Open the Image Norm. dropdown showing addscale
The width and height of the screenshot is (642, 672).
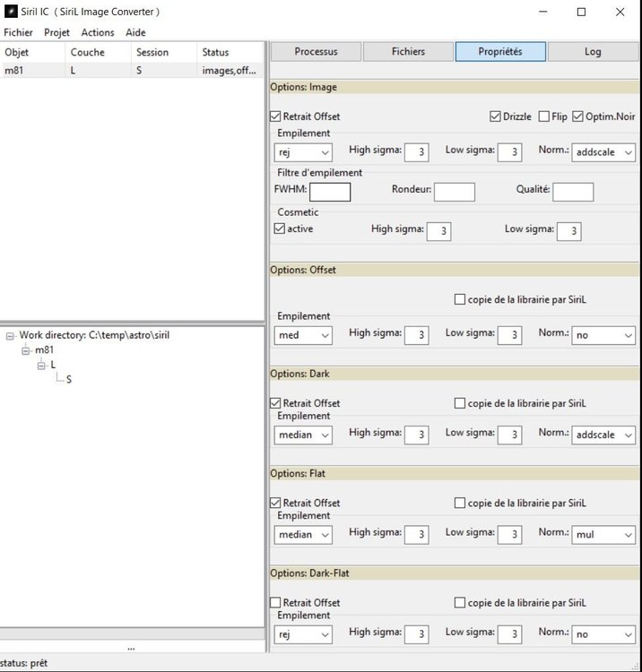pyautogui.click(x=603, y=152)
